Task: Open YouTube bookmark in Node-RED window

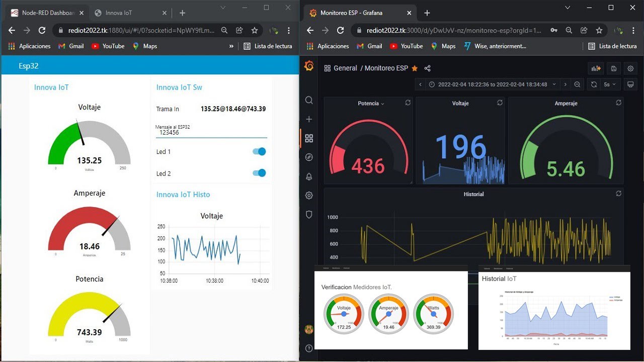Action: tap(108, 46)
